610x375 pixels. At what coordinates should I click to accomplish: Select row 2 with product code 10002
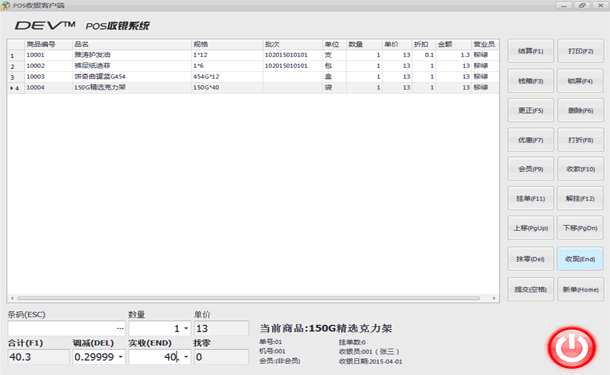tap(253, 66)
